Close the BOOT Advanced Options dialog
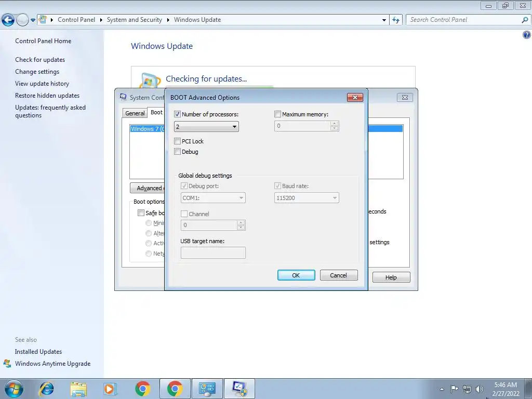The width and height of the screenshot is (532, 399). pos(355,97)
